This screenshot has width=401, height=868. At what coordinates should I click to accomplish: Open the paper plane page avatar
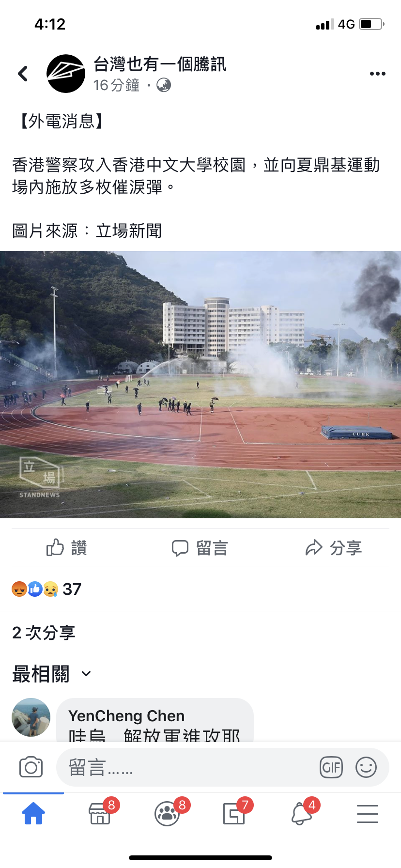point(66,74)
